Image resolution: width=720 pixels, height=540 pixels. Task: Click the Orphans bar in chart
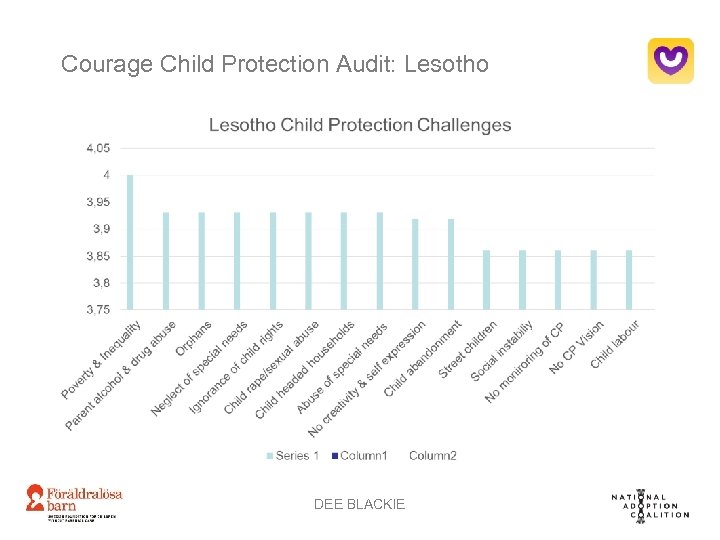click(x=201, y=260)
